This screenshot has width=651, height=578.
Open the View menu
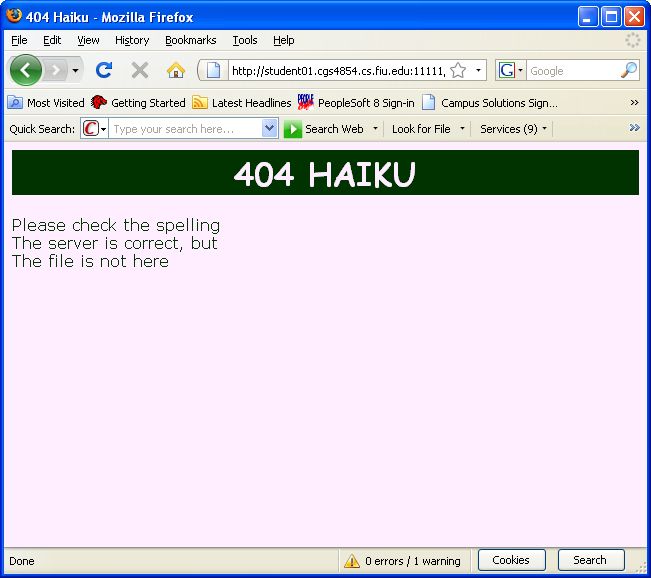[x=88, y=40]
